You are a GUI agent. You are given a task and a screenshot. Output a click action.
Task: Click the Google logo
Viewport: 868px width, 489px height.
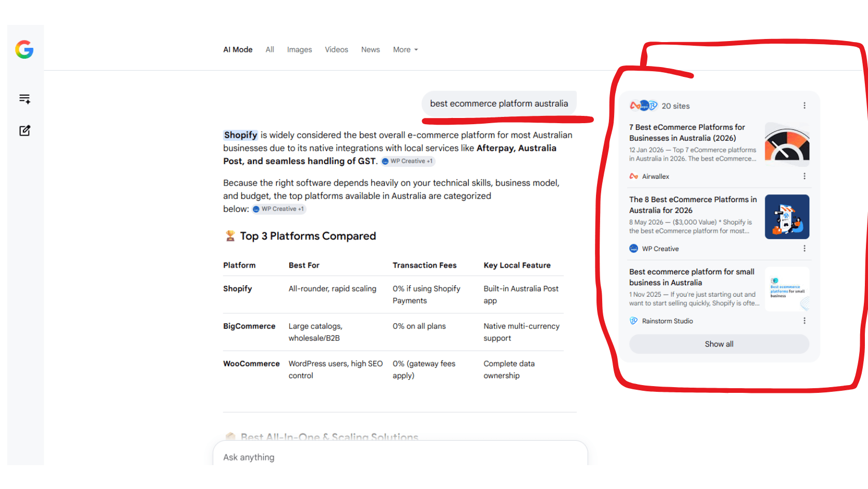(x=24, y=49)
